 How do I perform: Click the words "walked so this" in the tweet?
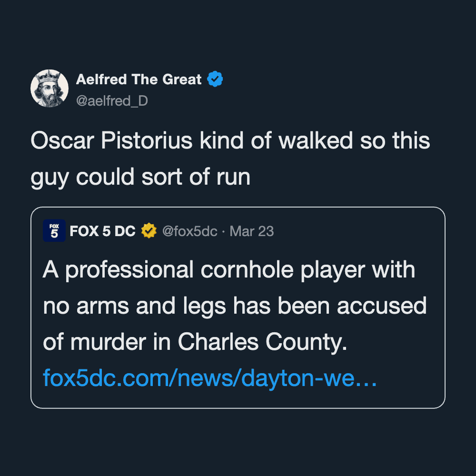pos(355,141)
